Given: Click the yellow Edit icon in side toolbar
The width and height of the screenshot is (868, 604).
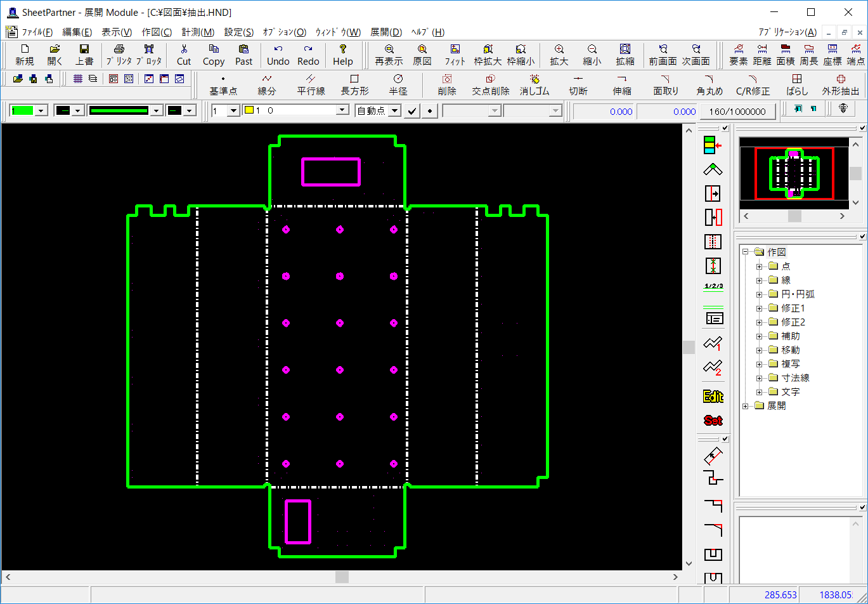Looking at the screenshot, I should click(713, 397).
